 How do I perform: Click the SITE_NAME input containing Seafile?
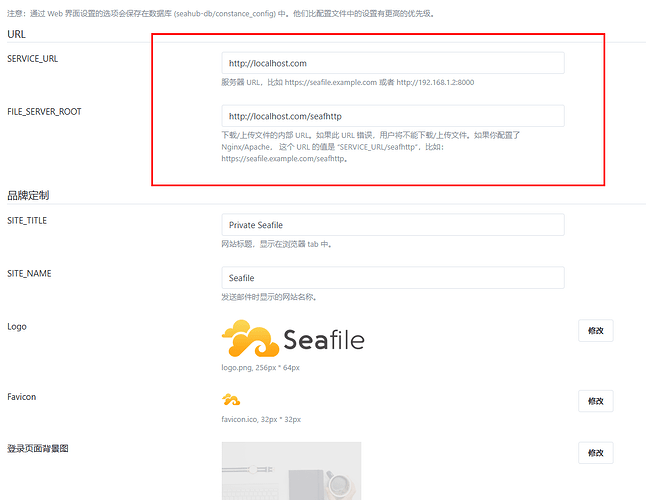(392, 278)
